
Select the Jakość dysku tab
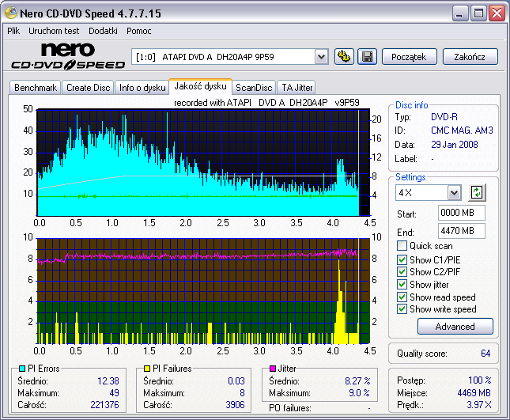click(200, 86)
